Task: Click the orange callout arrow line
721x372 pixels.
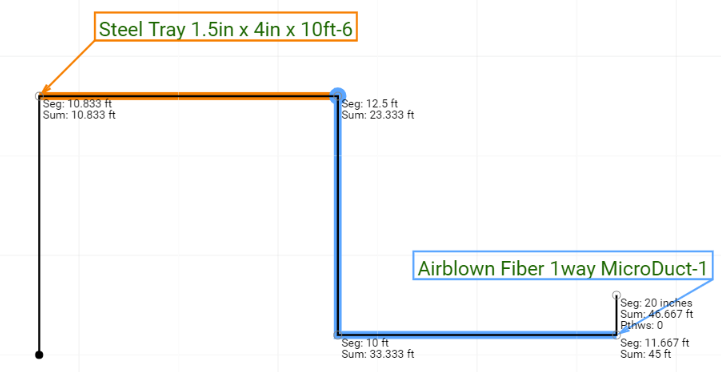Action: click(x=69, y=67)
